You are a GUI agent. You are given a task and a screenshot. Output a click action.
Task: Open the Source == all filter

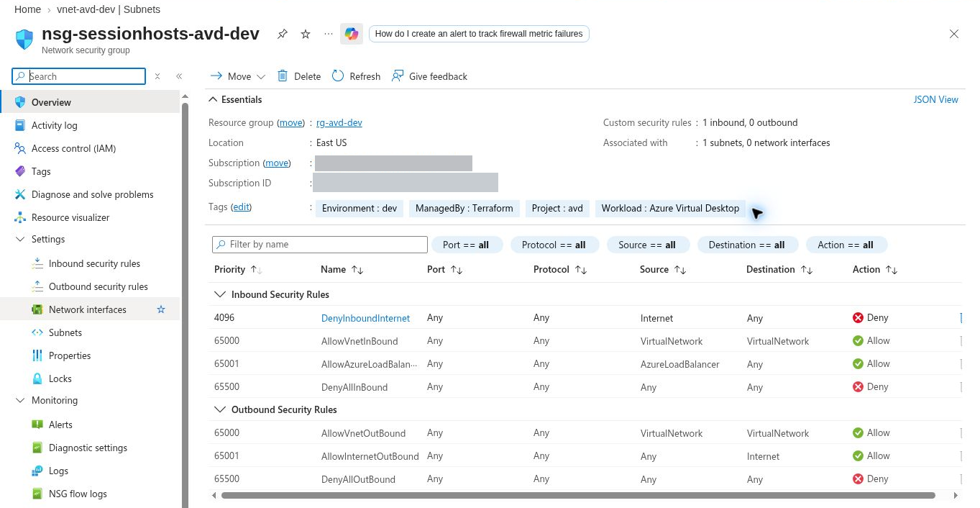click(x=647, y=245)
